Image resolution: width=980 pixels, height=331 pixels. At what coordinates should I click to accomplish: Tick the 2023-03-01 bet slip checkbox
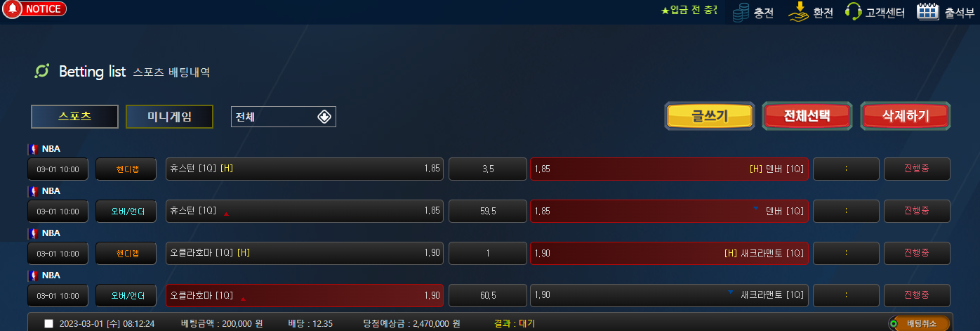click(x=48, y=324)
